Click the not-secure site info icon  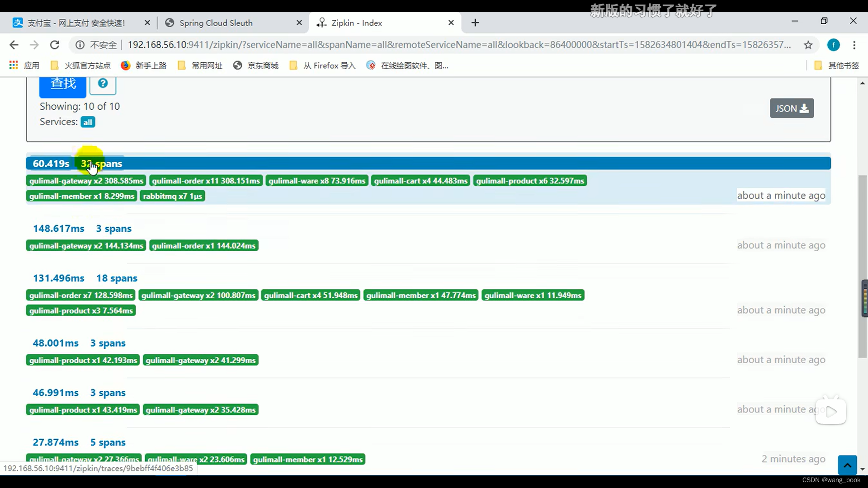(80, 45)
